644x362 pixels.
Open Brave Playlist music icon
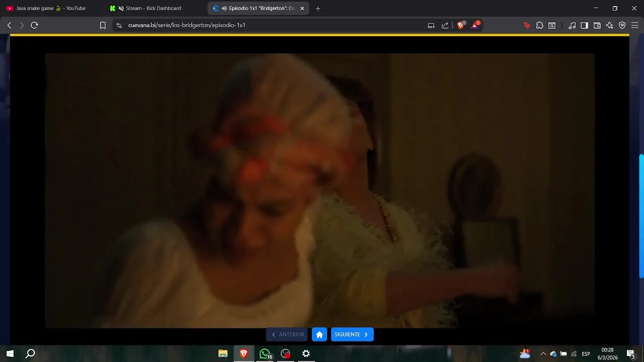(x=572, y=25)
